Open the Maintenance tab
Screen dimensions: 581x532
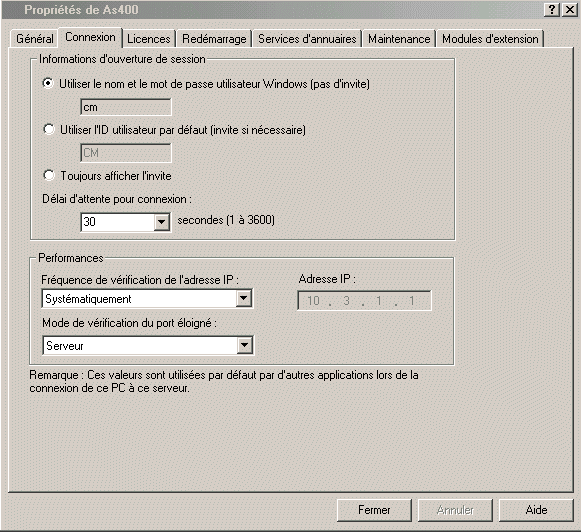click(x=399, y=39)
